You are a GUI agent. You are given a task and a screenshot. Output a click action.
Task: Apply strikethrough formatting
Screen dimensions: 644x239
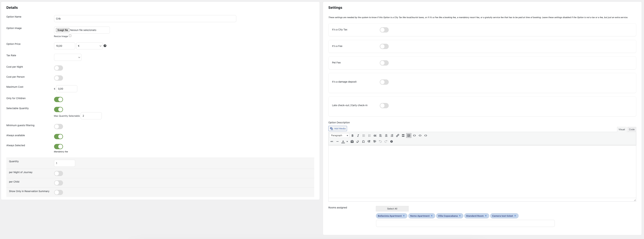(332, 141)
